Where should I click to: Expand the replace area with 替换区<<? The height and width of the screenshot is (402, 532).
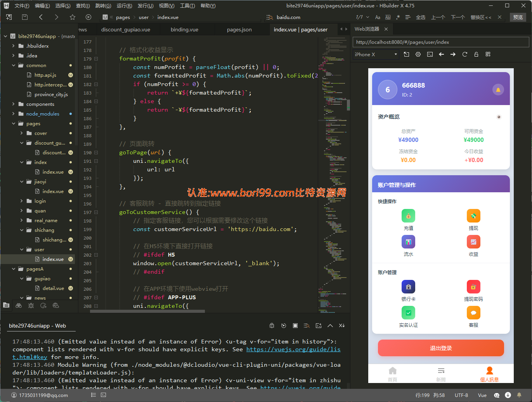[481, 17]
